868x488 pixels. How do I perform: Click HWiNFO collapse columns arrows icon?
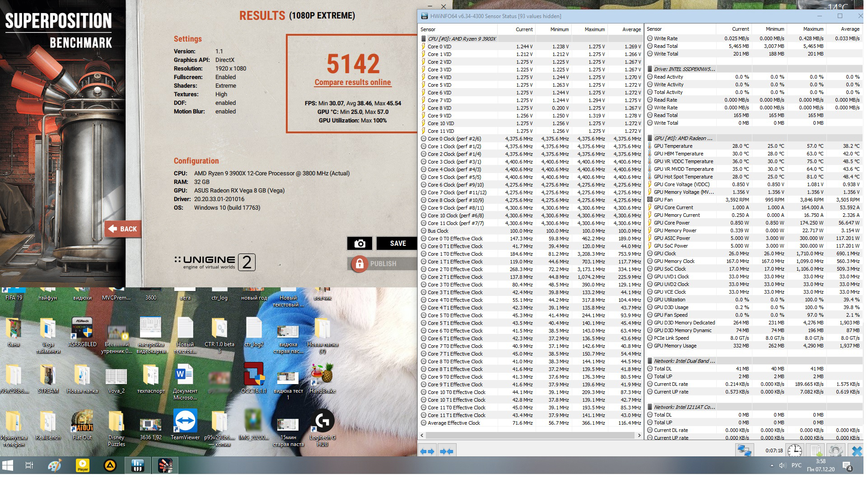[446, 451]
